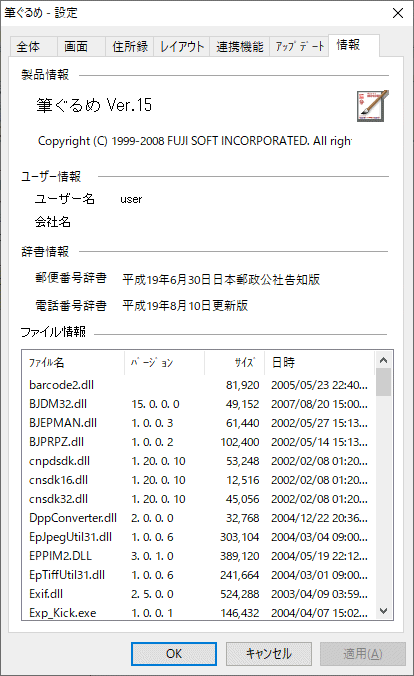Screen dimensions: 414x676
Task: Select the 情報 tab
Action: point(354,45)
